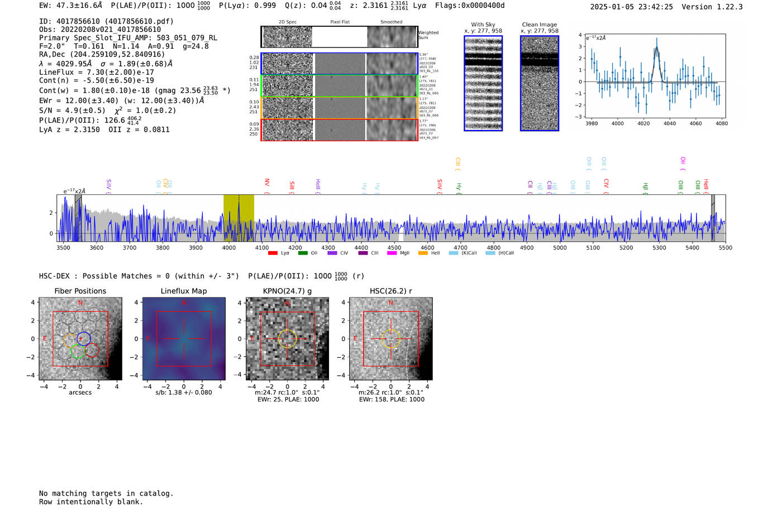Click the orange fiber circle in Fiber Positions
Screen dimensions: 782x532
tap(70, 341)
